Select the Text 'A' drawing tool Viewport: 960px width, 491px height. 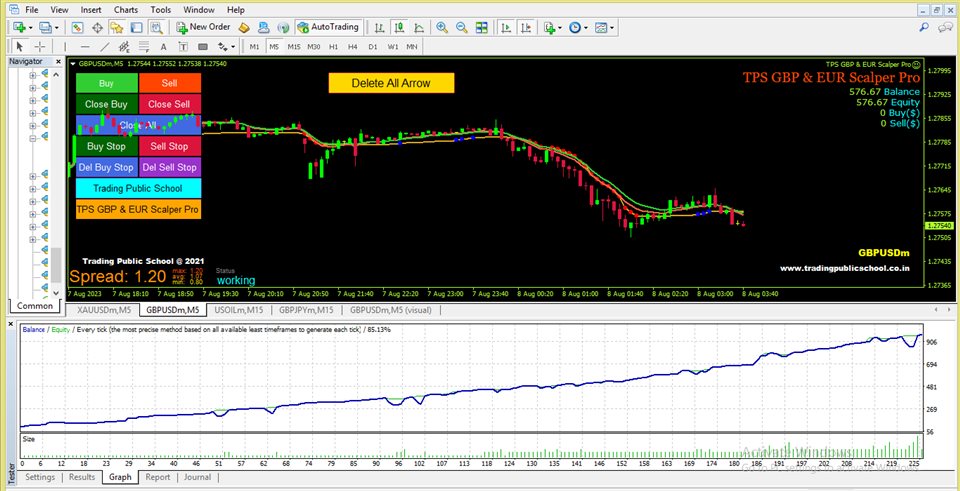pos(163,46)
